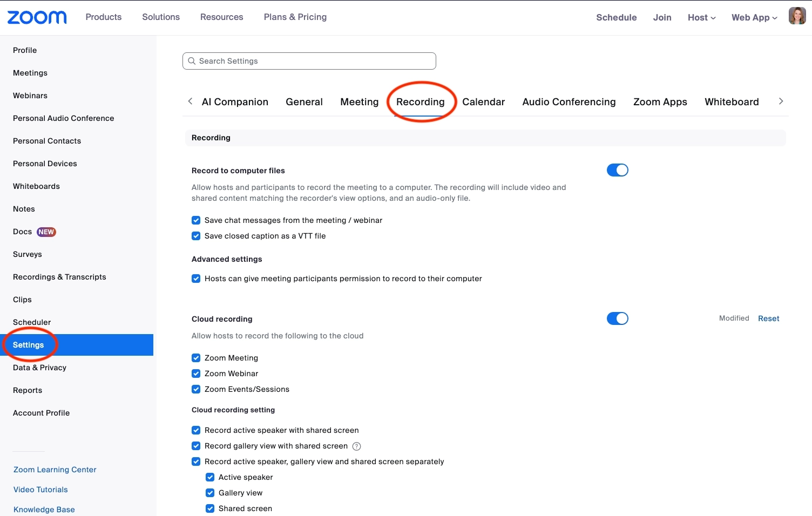Uncheck the Active speaker sub-option
This screenshot has width=812, height=516.
[x=210, y=477]
